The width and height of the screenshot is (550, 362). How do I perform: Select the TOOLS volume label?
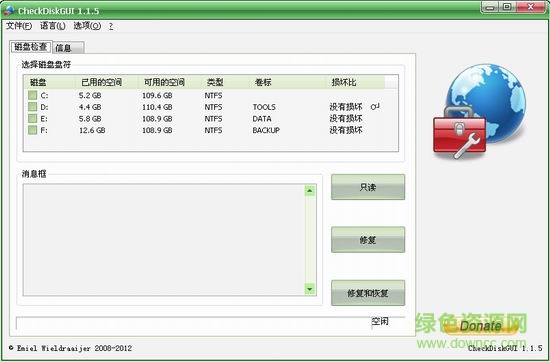(264, 107)
